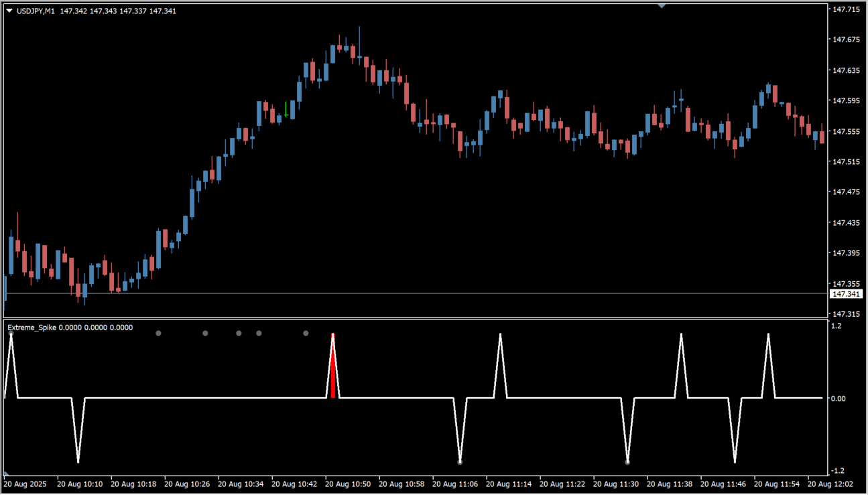Click the 147.555 price scale label

[846, 132]
